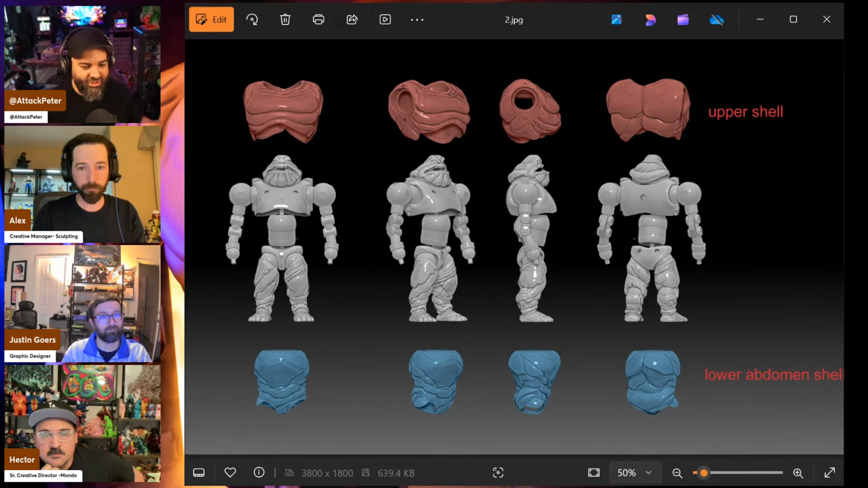Close the Photos window
Screen dimensions: 868x488
(x=827, y=20)
